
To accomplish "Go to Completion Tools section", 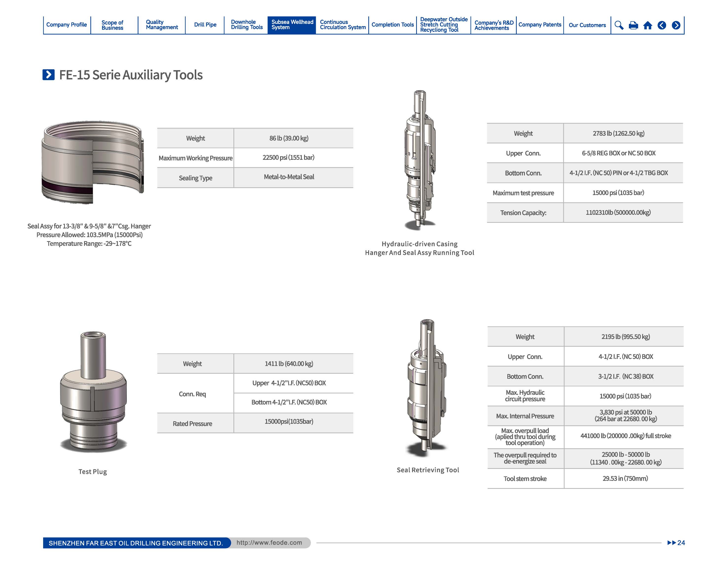I will point(392,25).
